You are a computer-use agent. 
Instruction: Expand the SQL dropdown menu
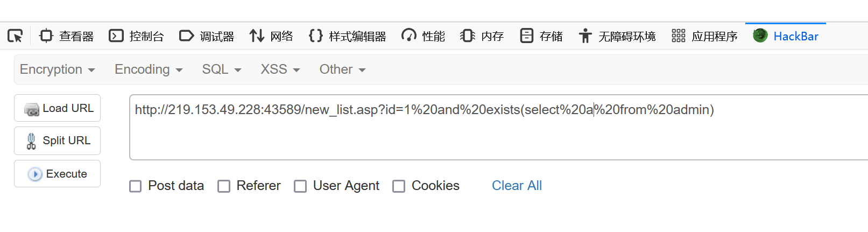click(221, 69)
